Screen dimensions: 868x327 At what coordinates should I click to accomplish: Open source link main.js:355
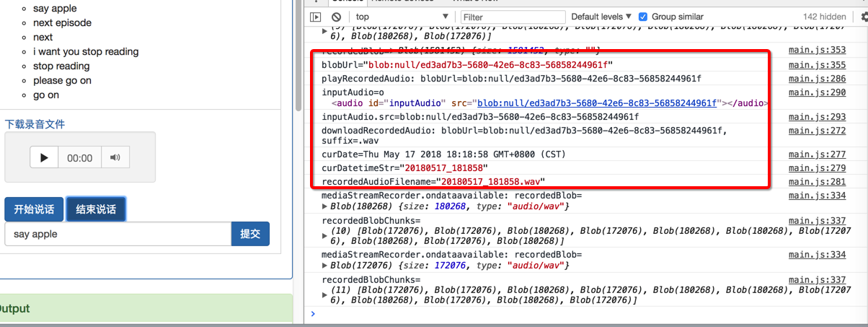click(x=818, y=65)
